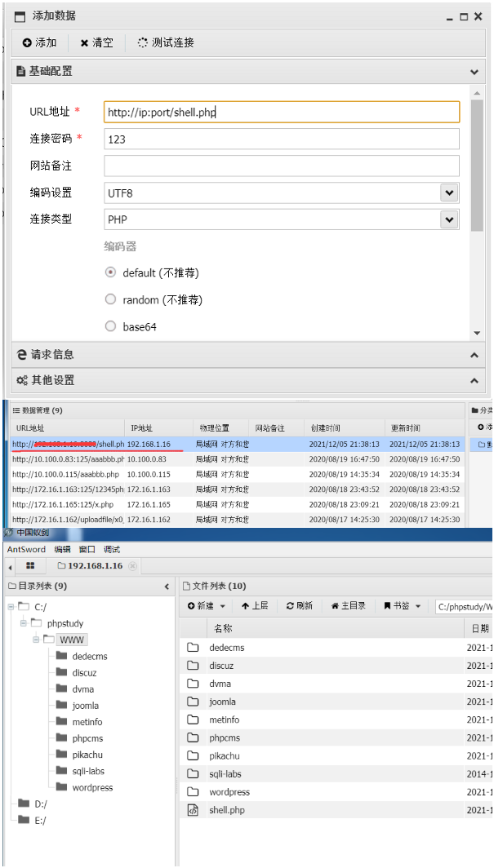Viewport: 494px width, 868px height.
Task: Focus the C:/phpstudy path field
Action: tap(464, 606)
